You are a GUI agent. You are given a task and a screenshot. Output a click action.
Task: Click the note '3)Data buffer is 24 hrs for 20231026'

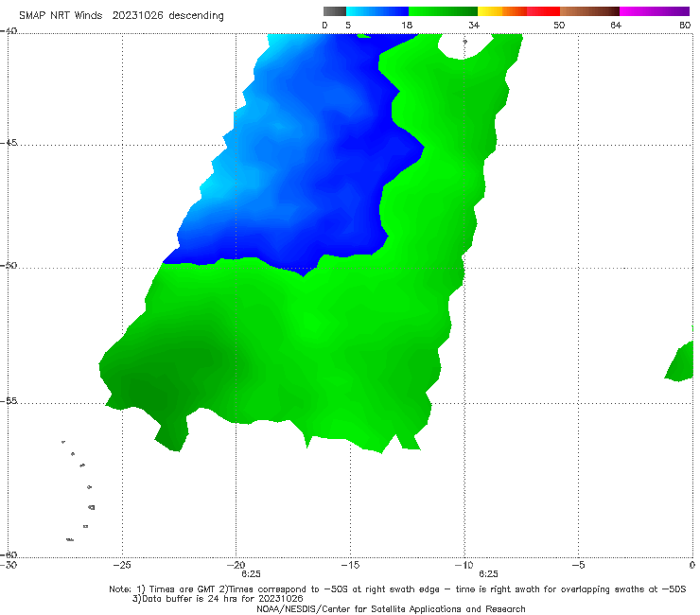(x=218, y=599)
